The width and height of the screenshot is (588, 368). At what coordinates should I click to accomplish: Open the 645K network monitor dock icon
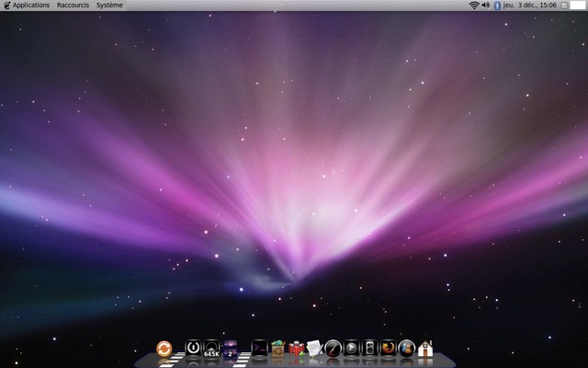click(211, 348)
